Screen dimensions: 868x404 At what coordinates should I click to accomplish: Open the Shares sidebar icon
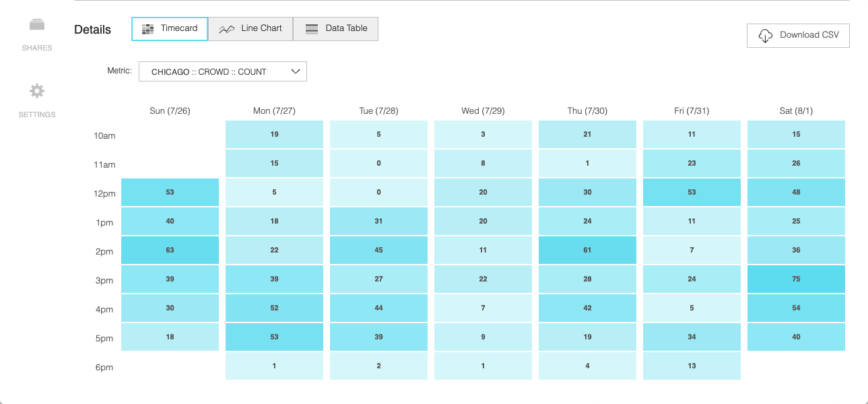click(x=37, y=25)
